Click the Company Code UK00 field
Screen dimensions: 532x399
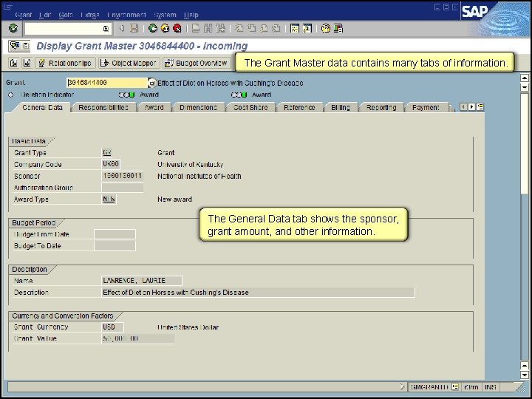(111, 164)
